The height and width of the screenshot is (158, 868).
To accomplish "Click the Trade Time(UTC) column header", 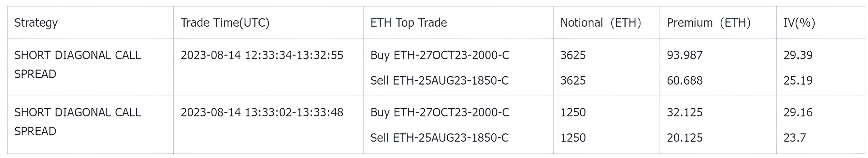I will pyautogui.click(x=225, y=23).
